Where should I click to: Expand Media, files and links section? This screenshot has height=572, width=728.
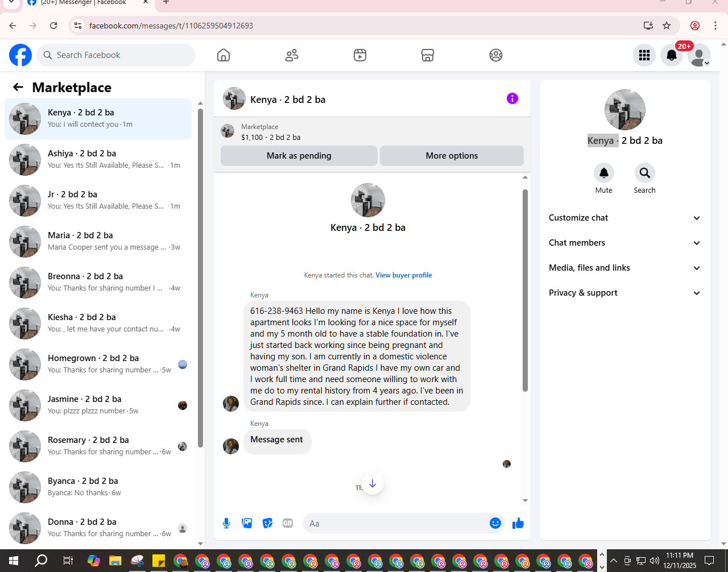(x=624, y=268)
